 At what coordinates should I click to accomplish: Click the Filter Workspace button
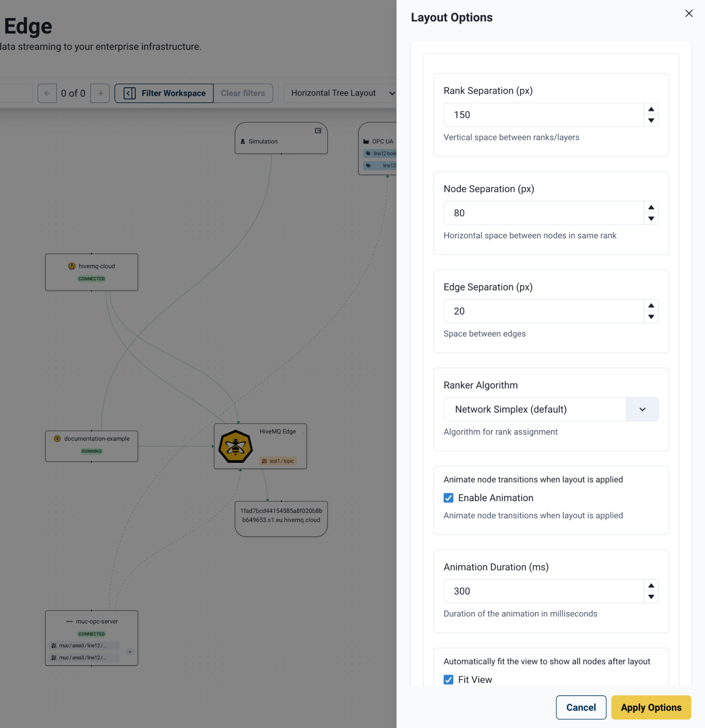tap(164, 93)
